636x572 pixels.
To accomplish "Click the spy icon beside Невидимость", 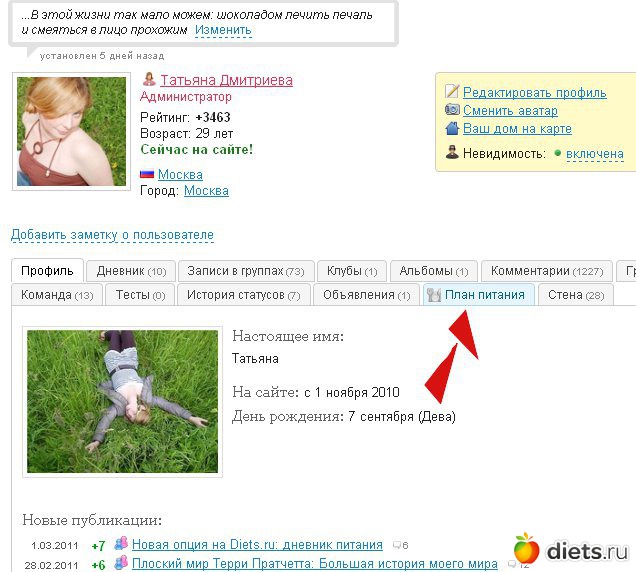I will click(452, 153).
